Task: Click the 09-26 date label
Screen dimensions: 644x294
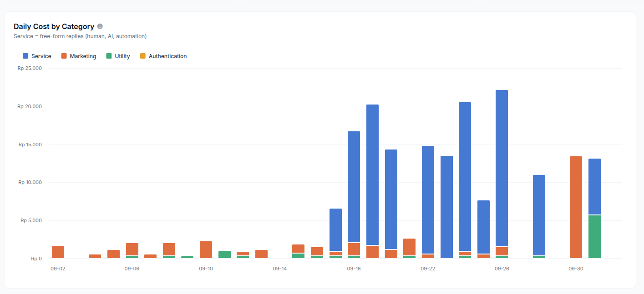Action: pyautogui.click(x=502, y=269)
